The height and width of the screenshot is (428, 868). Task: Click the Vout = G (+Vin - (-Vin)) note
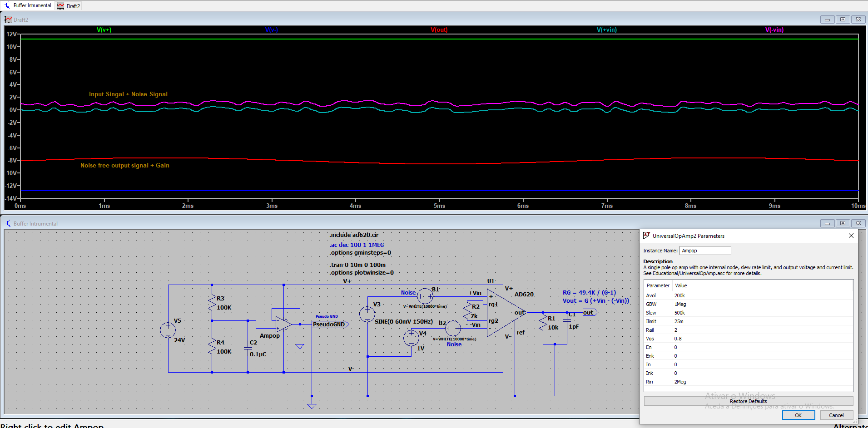[x=596, y=301]
